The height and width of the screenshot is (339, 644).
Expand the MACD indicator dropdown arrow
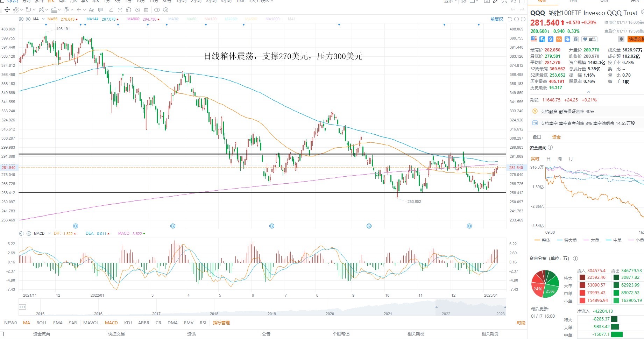pos(49,233)
